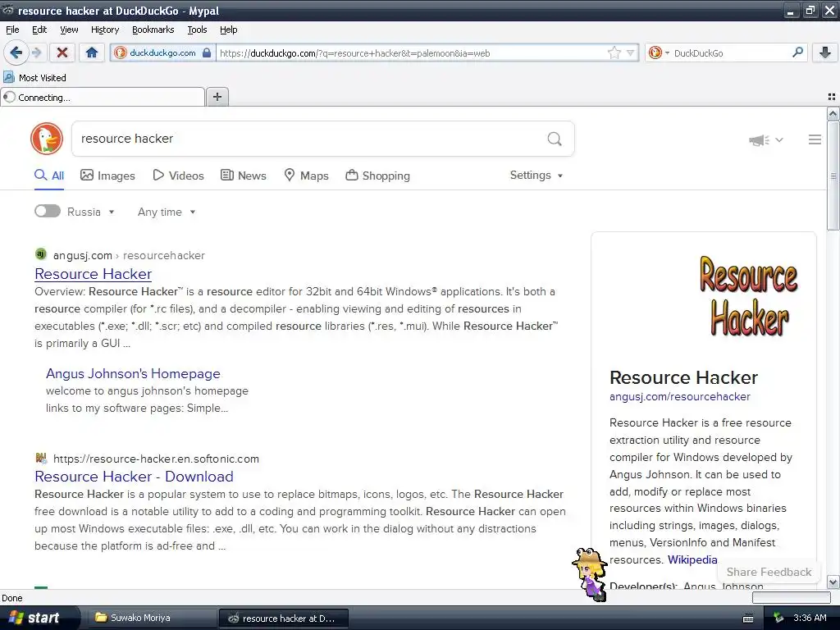Click the search bar magnifier icon
This screenshot has height=630, width=840.
[797, 52]
